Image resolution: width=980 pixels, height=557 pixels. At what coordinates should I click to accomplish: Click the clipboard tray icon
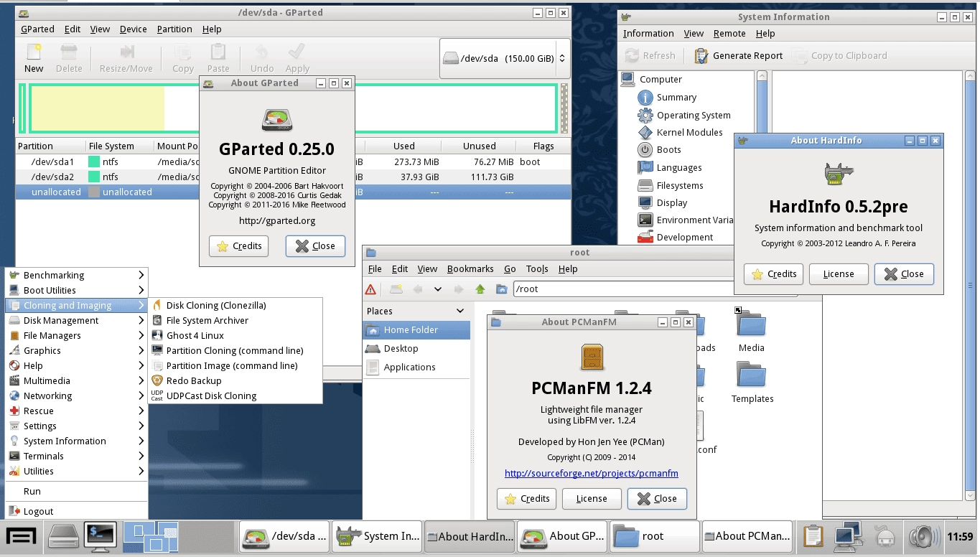(813, 536)
